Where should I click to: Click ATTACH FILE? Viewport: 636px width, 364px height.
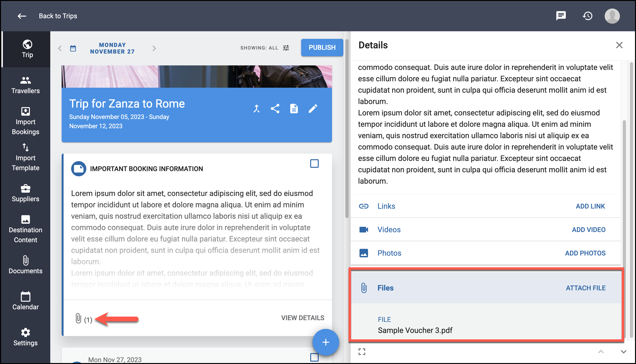click(x=585, y=288)
